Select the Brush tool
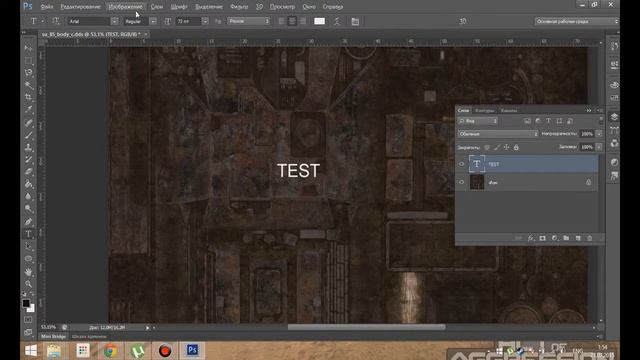The width and height of the screenshot is (640, 360). tap(28, 135)
